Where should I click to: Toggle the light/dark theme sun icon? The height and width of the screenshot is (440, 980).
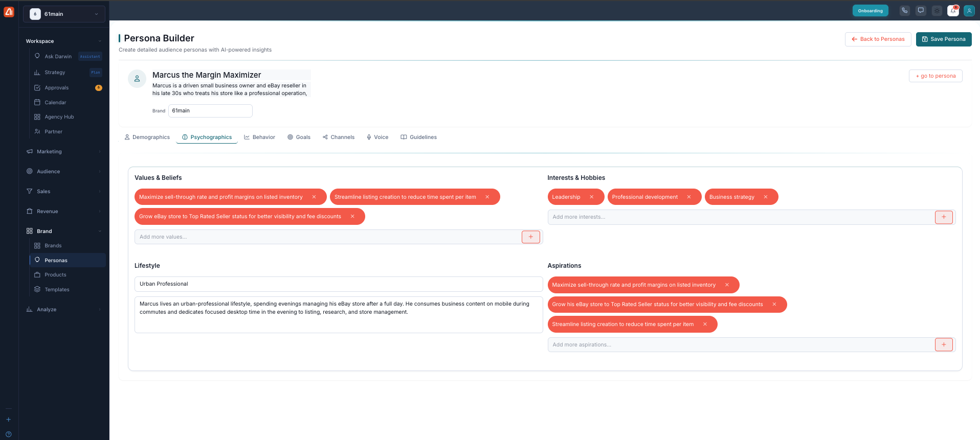tap(937, 11)
